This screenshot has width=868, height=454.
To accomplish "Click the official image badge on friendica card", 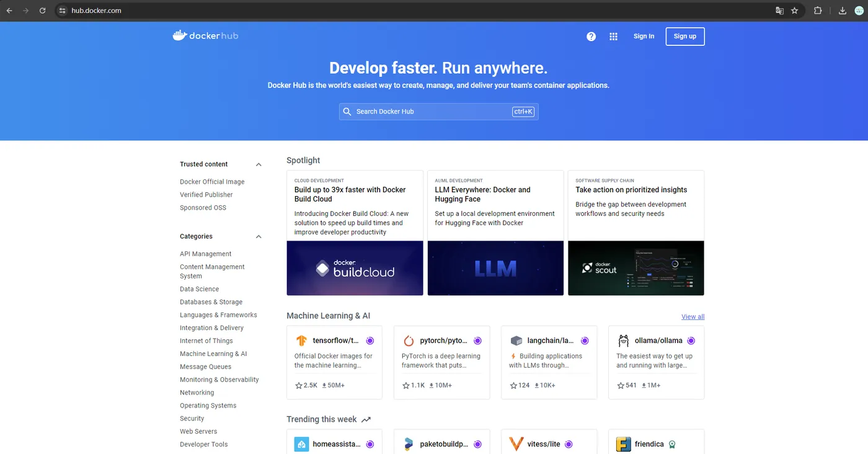I will (x=672, y=444).
